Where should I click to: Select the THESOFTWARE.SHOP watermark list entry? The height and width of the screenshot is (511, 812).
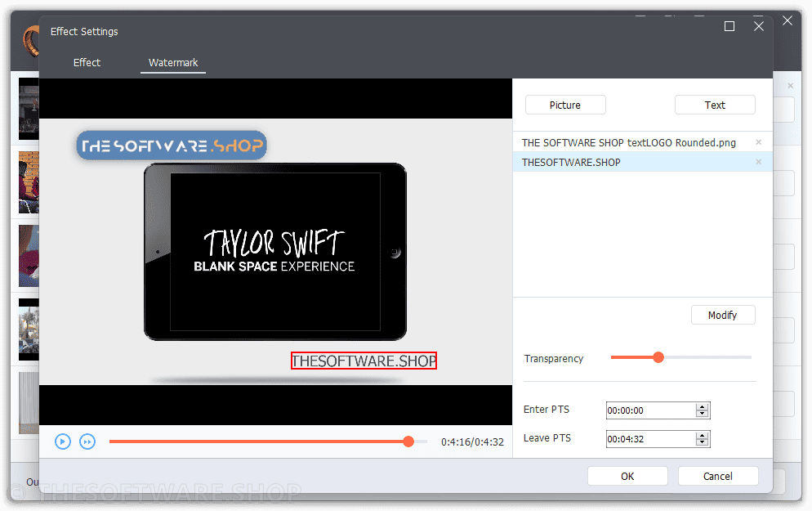642,162
